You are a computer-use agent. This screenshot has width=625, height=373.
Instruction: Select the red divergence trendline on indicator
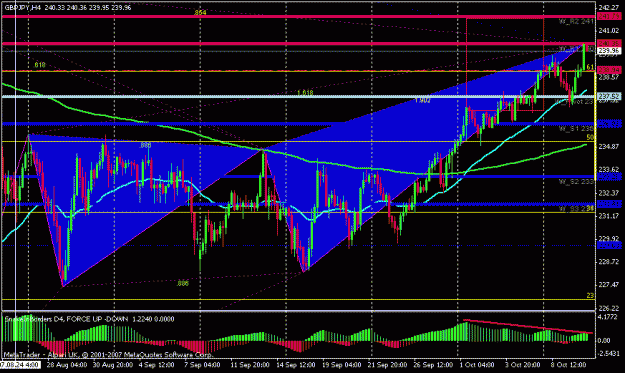click(527, 326)
